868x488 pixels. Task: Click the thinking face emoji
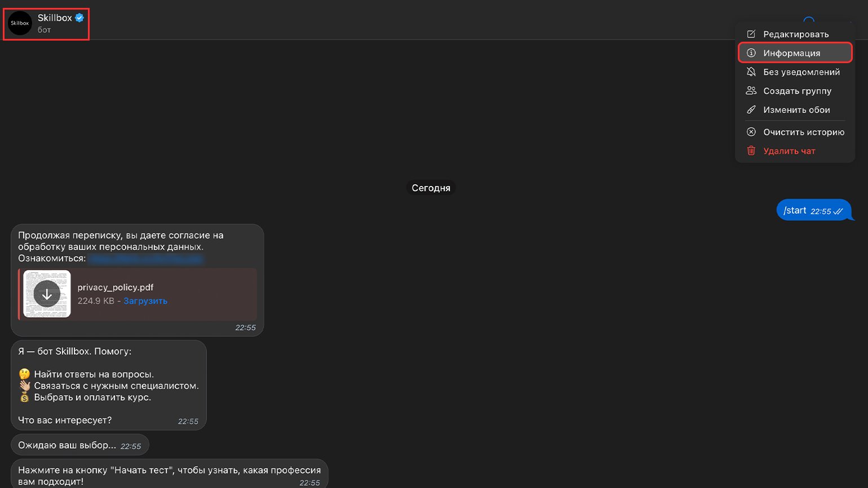[x=24, y=374]
